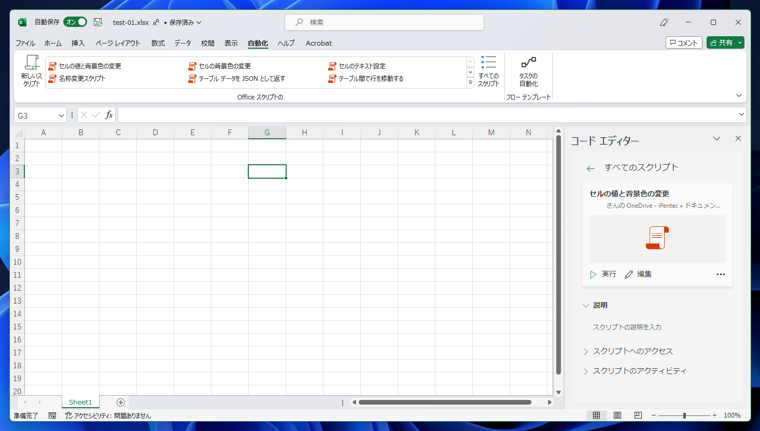Image resolution: width=760 pixels, height=431 pixels.
Task: Open the 挿入 tab
Action: point(78,43)
